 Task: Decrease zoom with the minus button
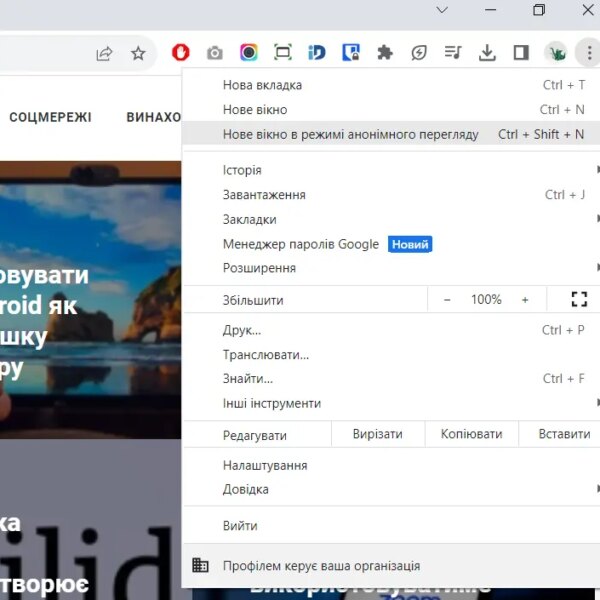point(447,300)
